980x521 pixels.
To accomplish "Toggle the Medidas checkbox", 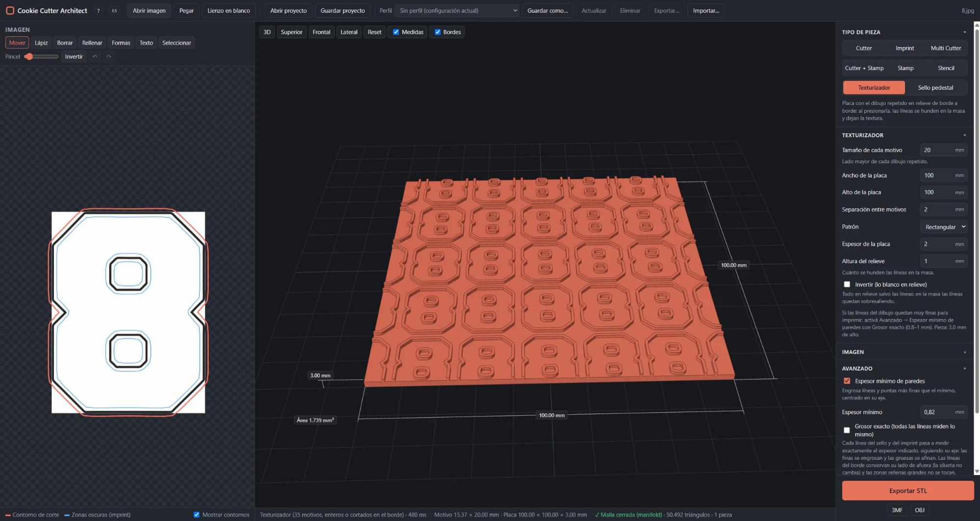I will (x=396, y=32).
